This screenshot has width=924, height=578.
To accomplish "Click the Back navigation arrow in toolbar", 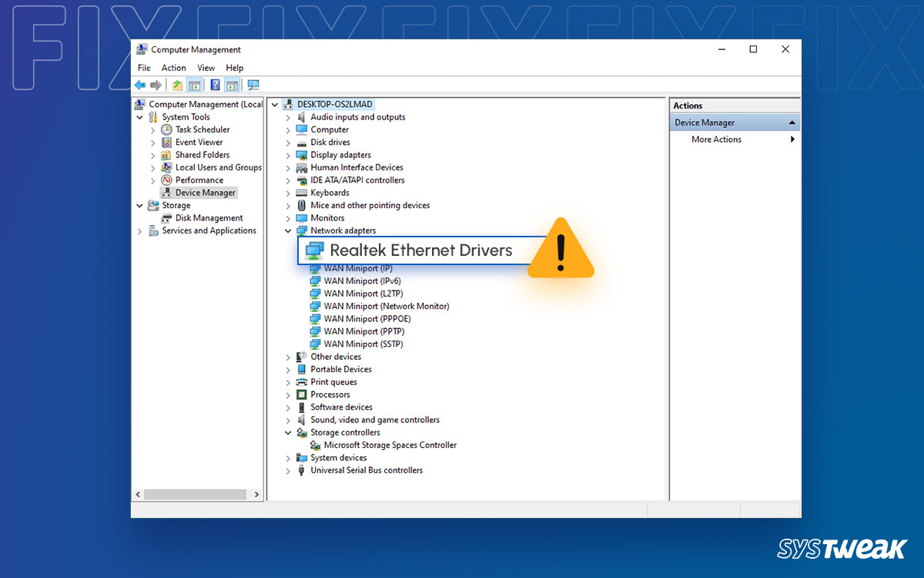I will [140, 85].
